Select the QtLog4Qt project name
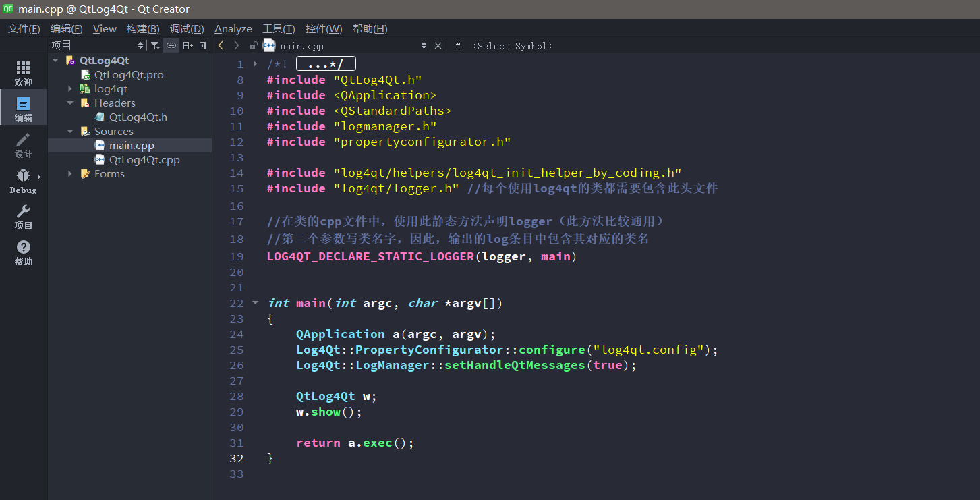 (x=104, y=61)
